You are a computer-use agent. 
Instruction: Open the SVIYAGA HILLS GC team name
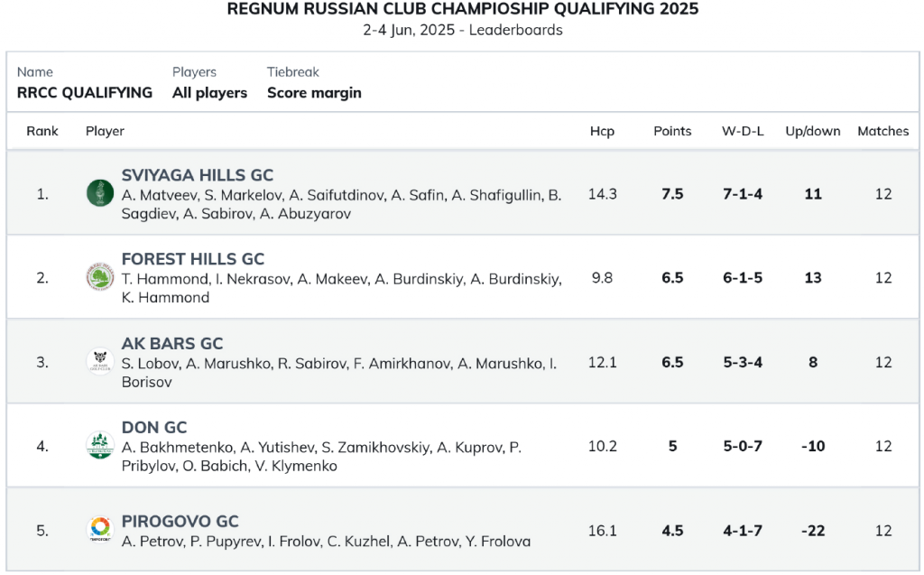click(x=198, y=175)
